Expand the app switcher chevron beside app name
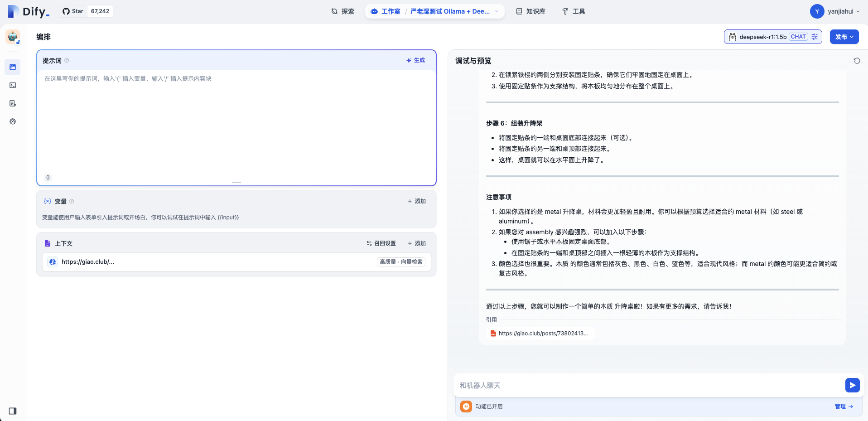The height and width of the screenshot is (421, 868). pyautogui.click(x=497, y=11)
